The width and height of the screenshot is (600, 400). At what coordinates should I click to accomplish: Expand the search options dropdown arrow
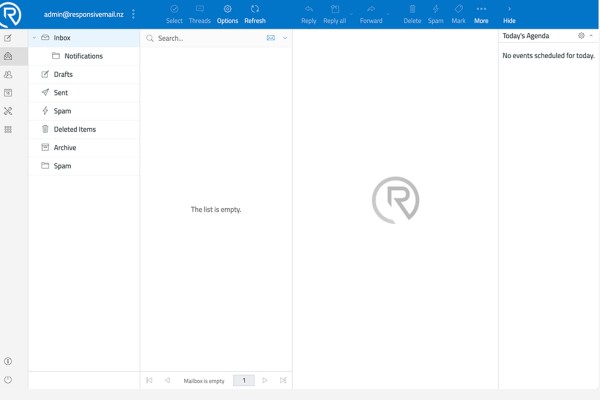[x=285, y=38]
